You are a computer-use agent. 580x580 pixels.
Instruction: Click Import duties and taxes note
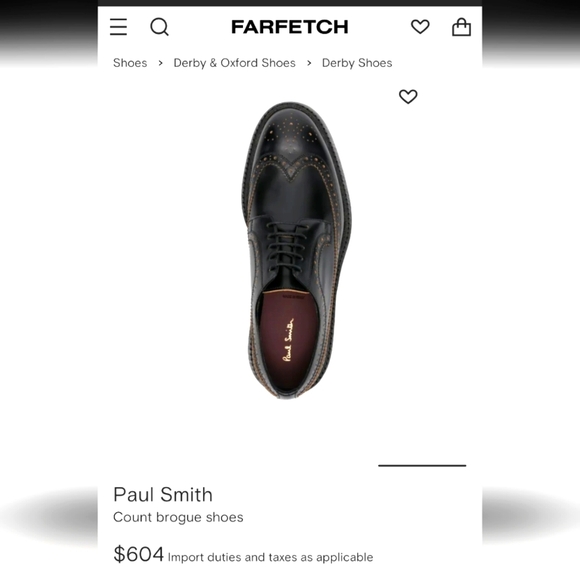pyautogui.click(x=270, y=557)
